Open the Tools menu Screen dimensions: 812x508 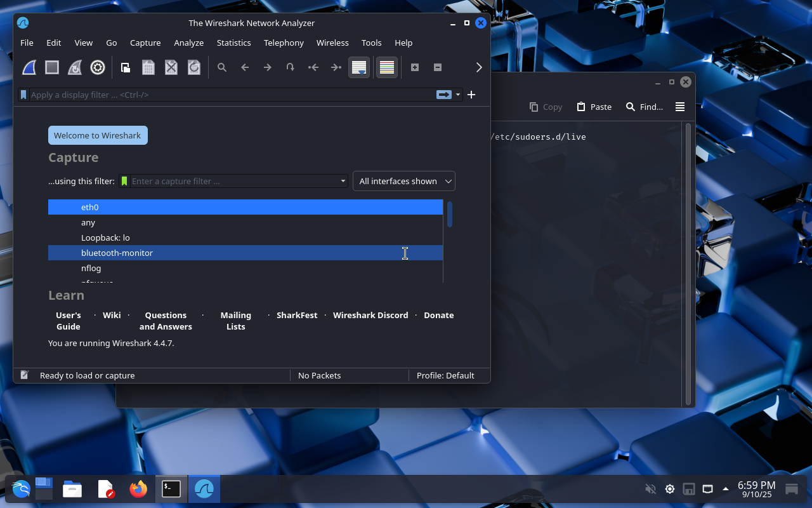(372, 43)
